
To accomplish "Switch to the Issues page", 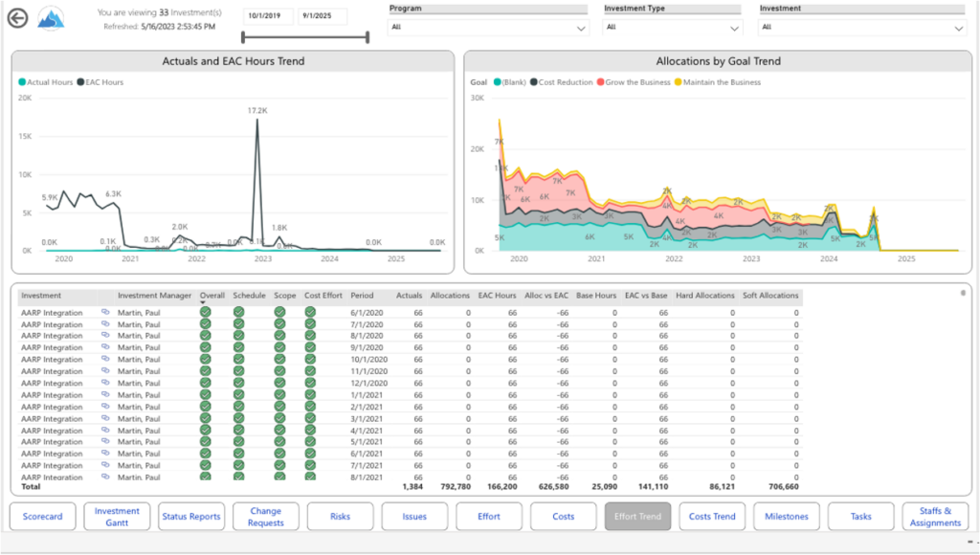I will pyautogui.click(x=414, y=517).
